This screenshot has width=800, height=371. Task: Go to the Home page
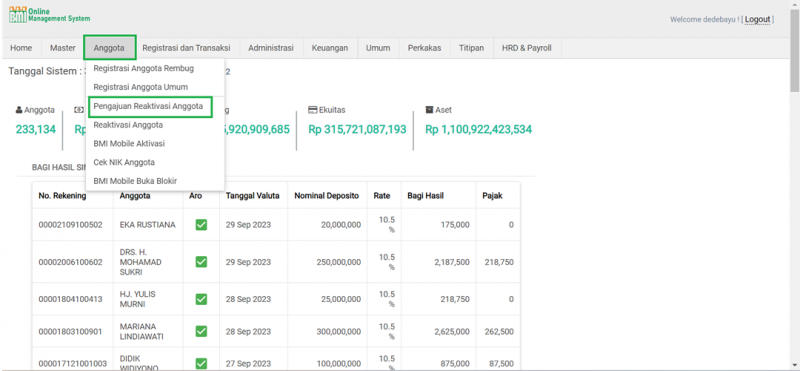(21, 48)
